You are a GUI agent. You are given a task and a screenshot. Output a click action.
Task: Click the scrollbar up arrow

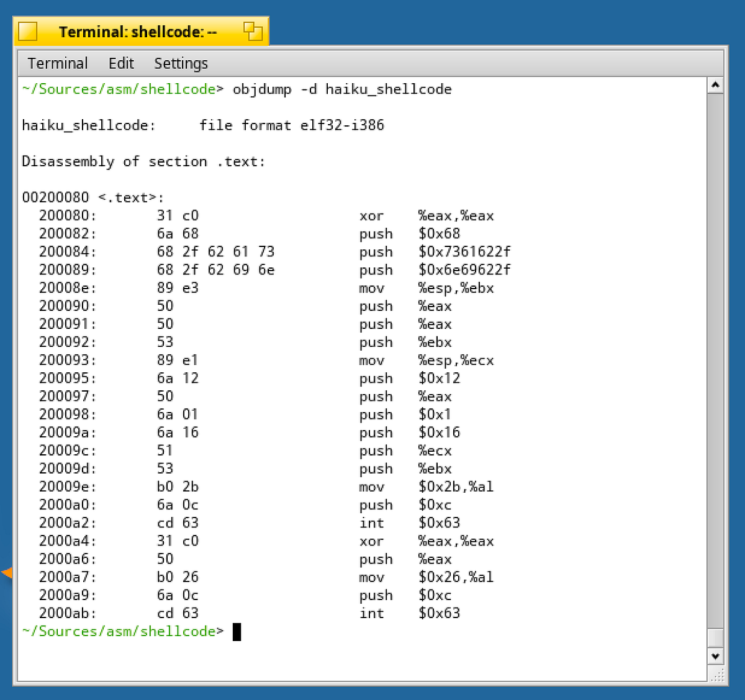click(x=715, y=84)
